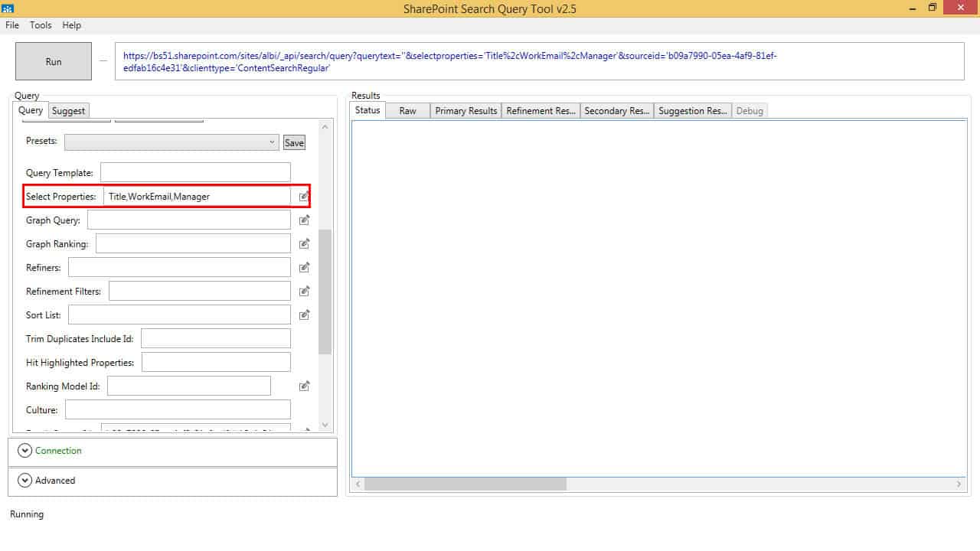Open the Presets dropdown
The image size is (980, 551).
point(171,142)
